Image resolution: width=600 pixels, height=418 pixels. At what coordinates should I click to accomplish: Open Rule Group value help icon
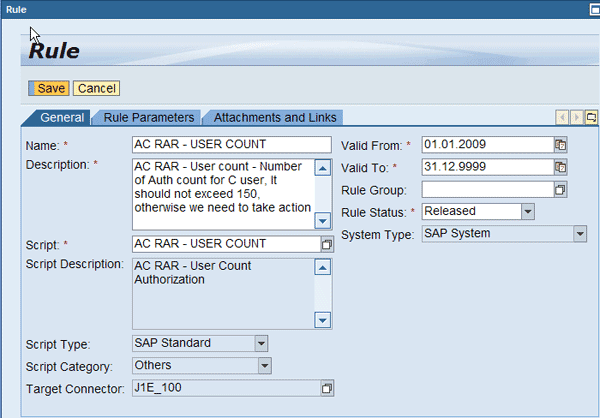click(561, 190)
